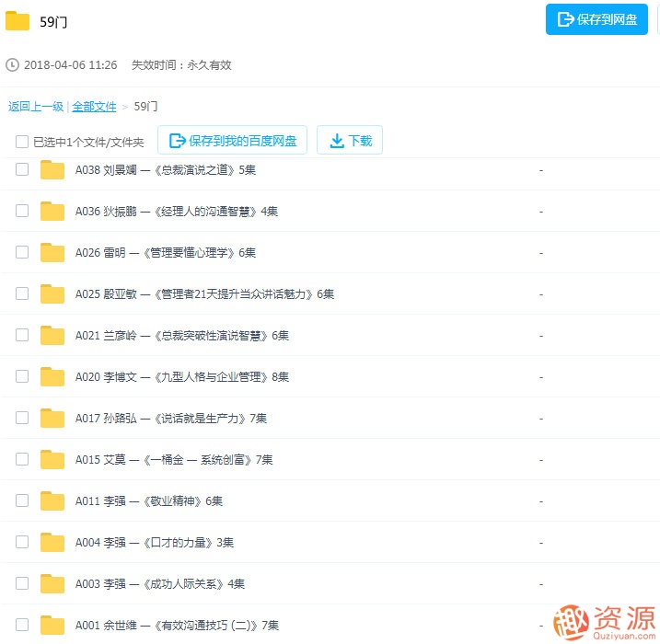Open A020 李博文 —《九型人格与企业管理》8集
Screen dimensions: 660x644
pyautogui.click(x=182, y=376)
